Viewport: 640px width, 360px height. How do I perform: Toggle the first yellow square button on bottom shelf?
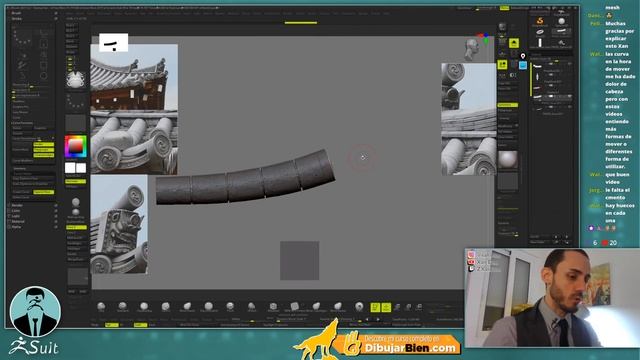375,307
